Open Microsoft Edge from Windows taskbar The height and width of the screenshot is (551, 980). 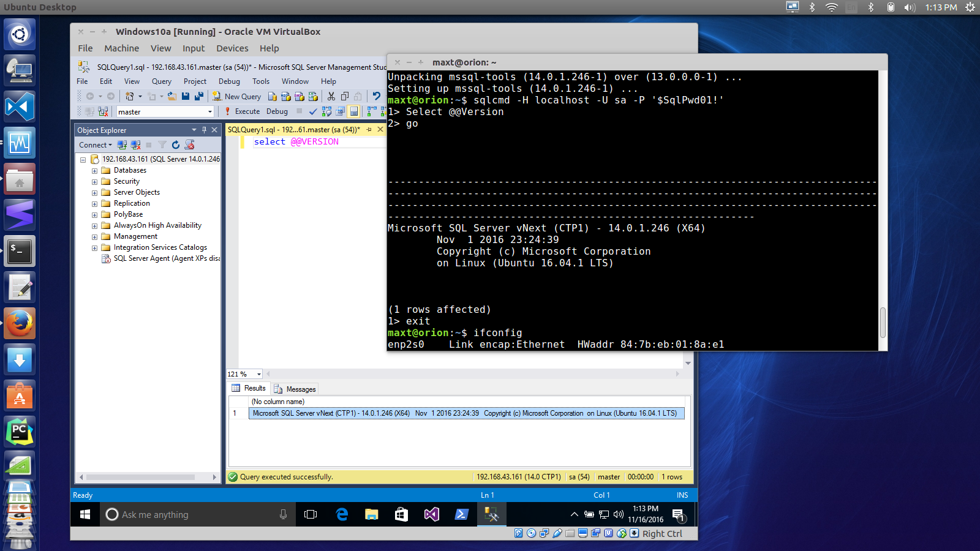pos(342,514)
